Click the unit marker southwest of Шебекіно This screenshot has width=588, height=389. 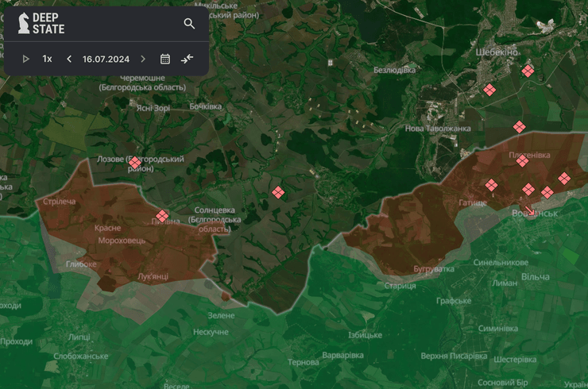point(489,90)
